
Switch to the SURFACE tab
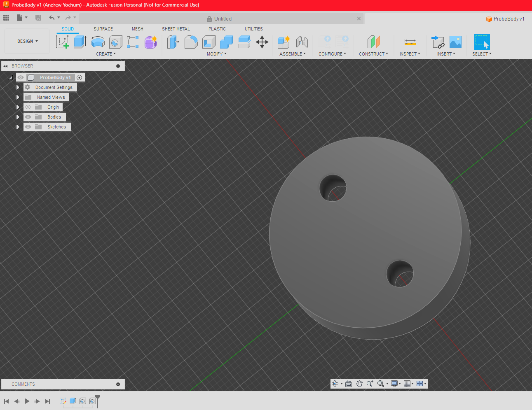tap(103, 29)
